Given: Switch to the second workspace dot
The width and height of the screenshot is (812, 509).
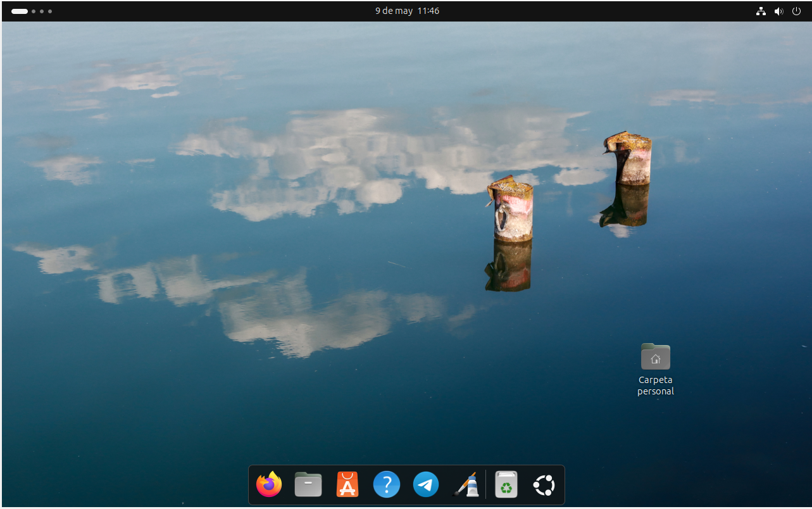Looking at the screenshot, I should [x=34, y=11].
